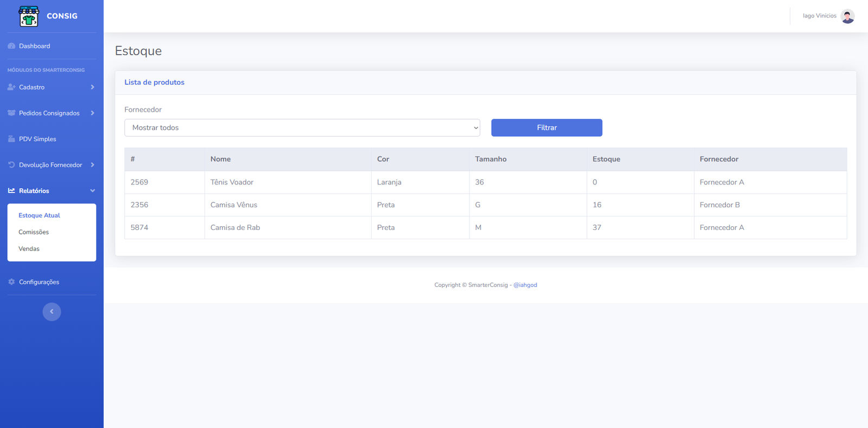This screenshot has height=428, width=868.
Task: Open the Fornecedor 'Mostrar todos' dropdown
Action: (302, 128)
